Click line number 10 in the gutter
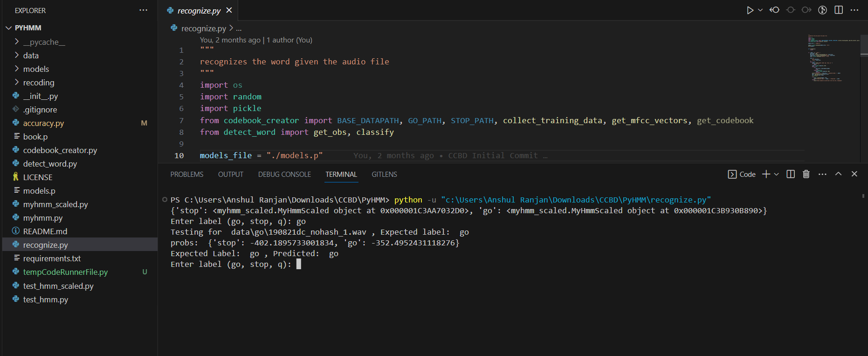The image size is (868, 356). point(179,156)
